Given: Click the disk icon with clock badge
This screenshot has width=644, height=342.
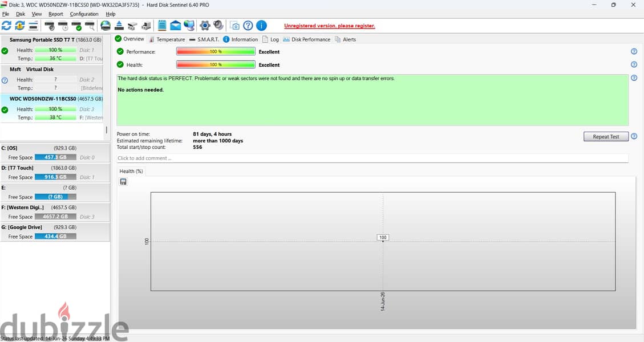Looking at the screenshot, I should 63,26.
